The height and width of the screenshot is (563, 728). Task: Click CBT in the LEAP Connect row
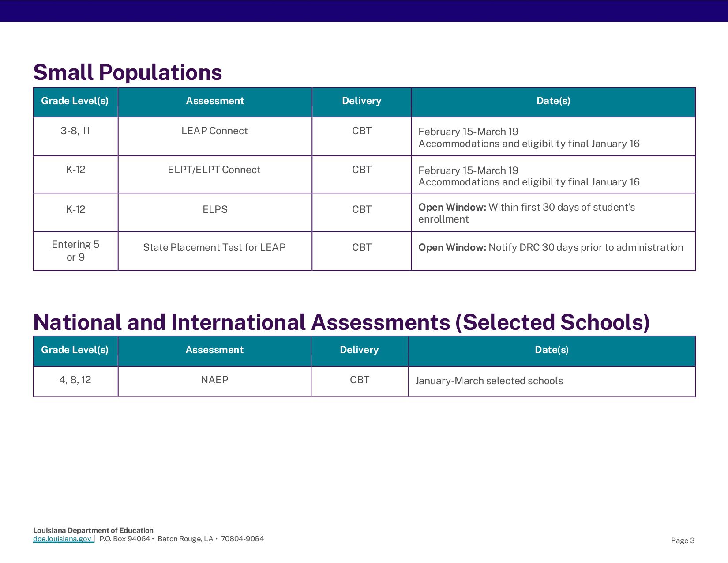362,131
